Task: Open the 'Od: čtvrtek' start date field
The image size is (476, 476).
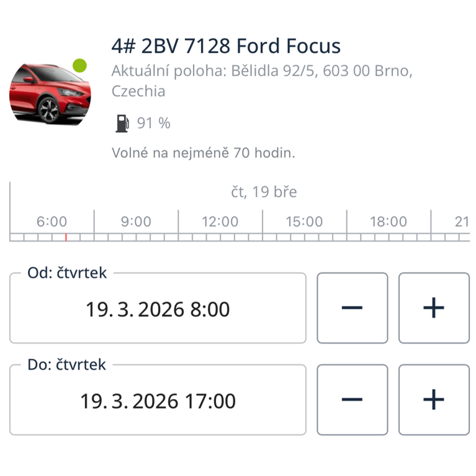Action: point(158,308)
